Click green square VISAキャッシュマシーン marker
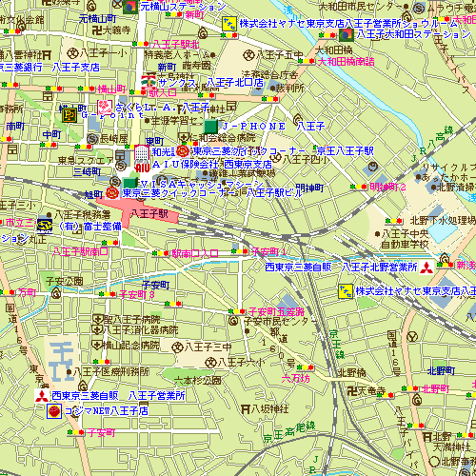The width and height of the screenshot is (476, 476). (x=129, y=183)
